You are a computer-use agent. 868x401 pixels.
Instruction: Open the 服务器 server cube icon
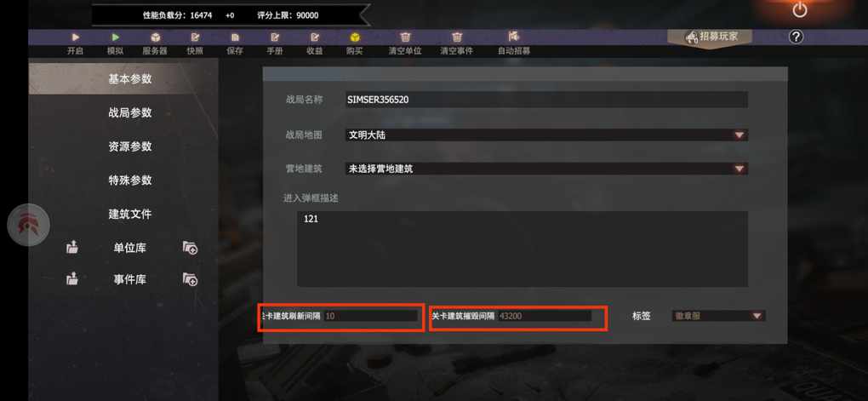click(156, 37)
